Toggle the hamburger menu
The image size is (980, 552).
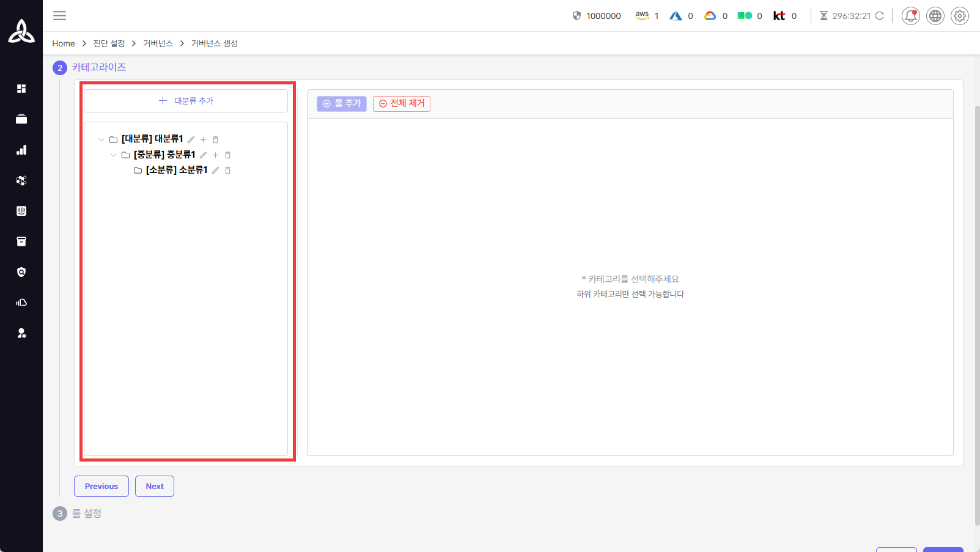point(59,16)
